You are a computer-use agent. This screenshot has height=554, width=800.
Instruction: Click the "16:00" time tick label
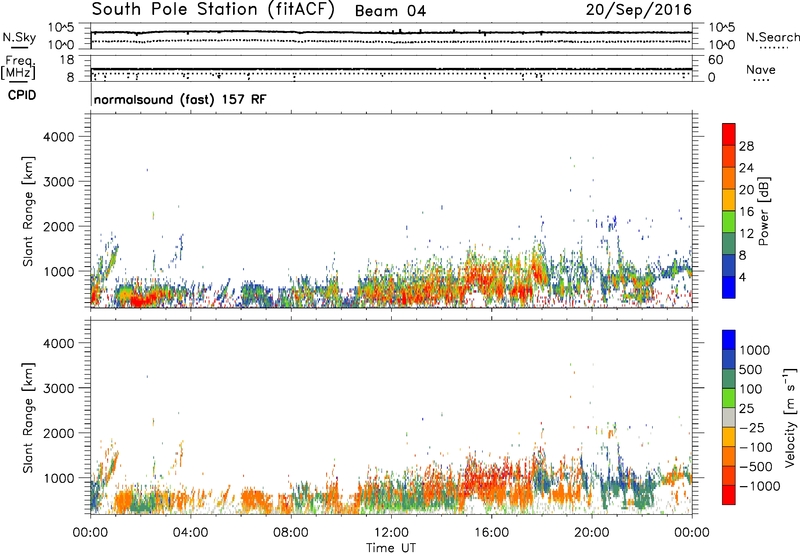(x=491, y=533)
